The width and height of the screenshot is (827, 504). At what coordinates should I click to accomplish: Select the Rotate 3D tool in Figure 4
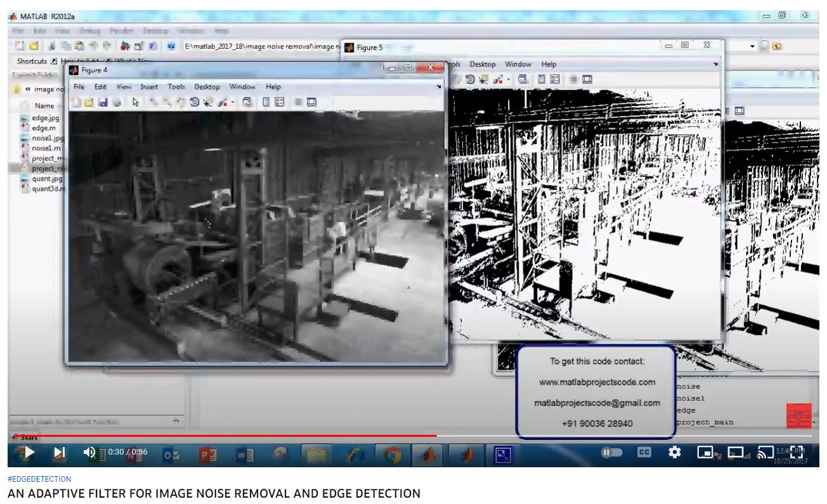195,102
